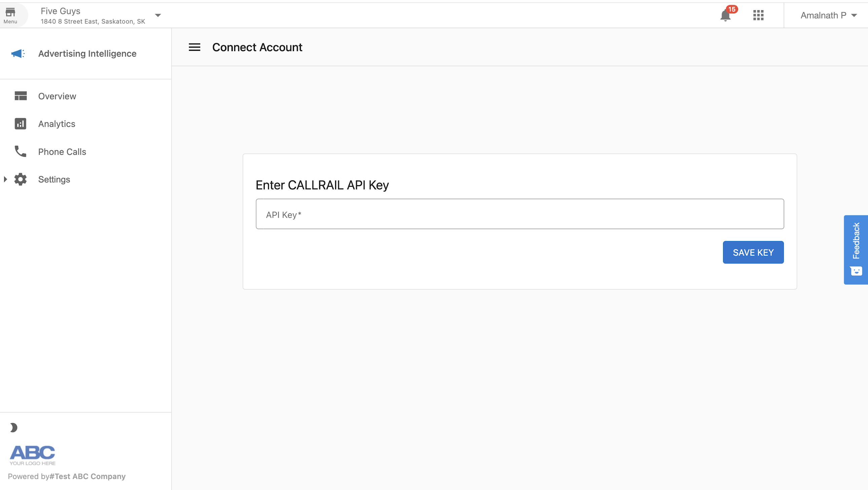Select the Advertising Intelligence megaphone icon
The width and height of the screenshot is (868, 490).
point(18,53)
